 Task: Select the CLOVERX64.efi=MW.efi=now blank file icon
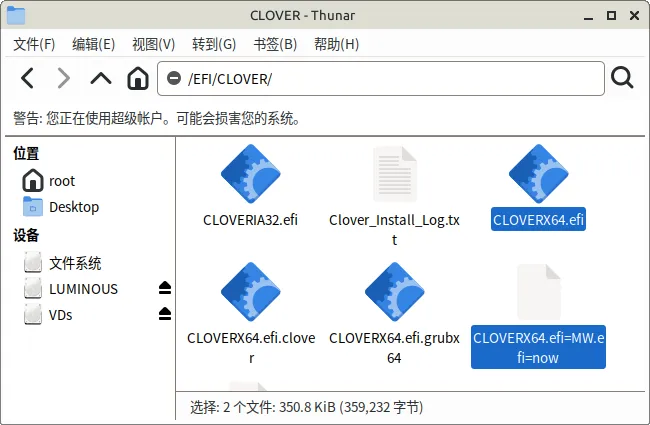538,291
